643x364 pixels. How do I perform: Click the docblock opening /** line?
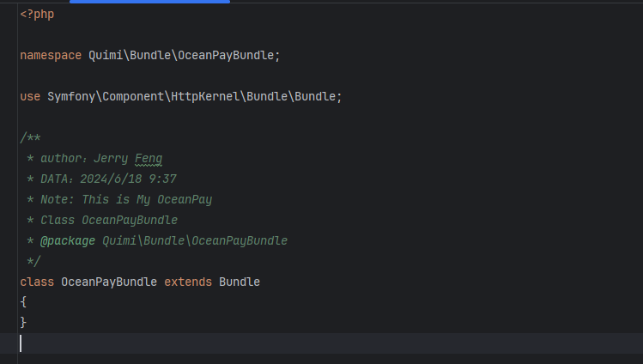tap(30, 137)
